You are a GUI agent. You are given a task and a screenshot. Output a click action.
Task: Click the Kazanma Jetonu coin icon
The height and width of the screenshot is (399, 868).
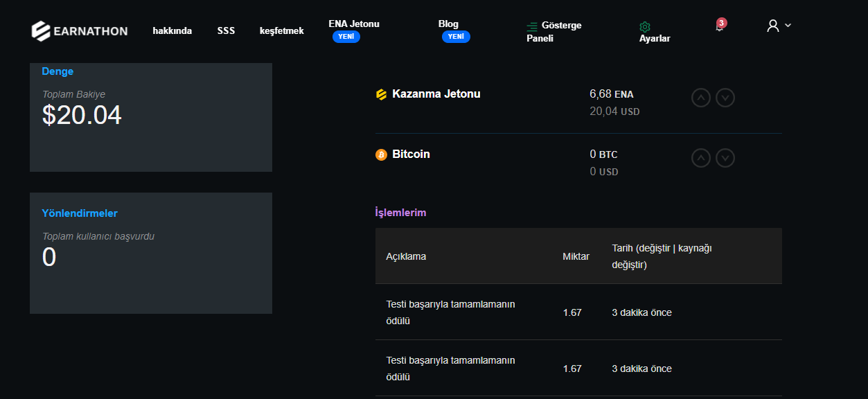pos(381,94)
